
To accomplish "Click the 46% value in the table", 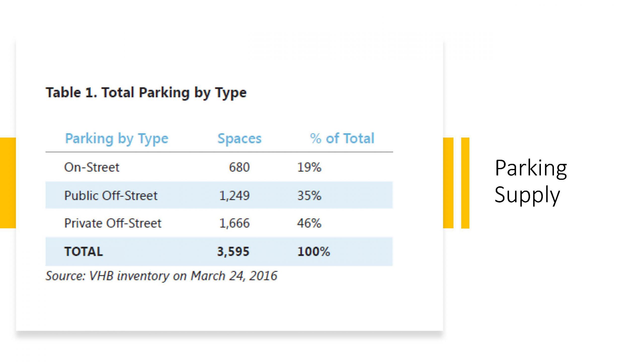I will tap(309, 223).
